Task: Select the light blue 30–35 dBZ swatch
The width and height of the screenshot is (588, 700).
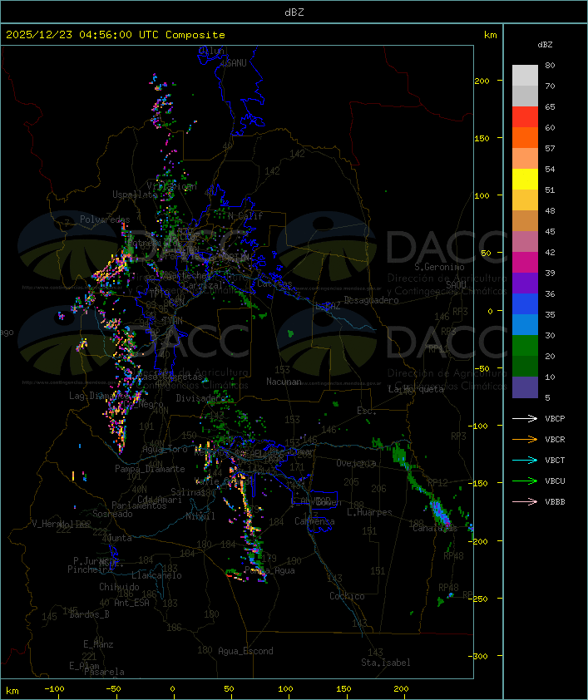Action: point(525,324)
